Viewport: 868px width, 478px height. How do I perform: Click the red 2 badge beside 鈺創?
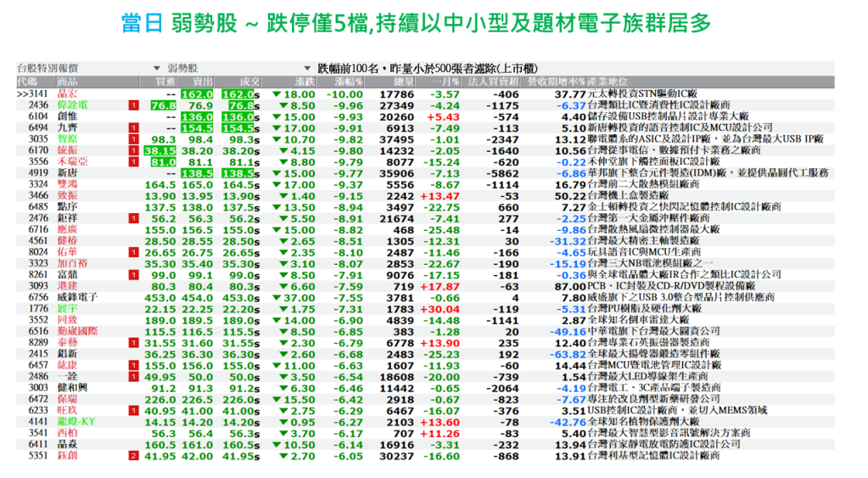pyautogui.click(x=132, y=455)
